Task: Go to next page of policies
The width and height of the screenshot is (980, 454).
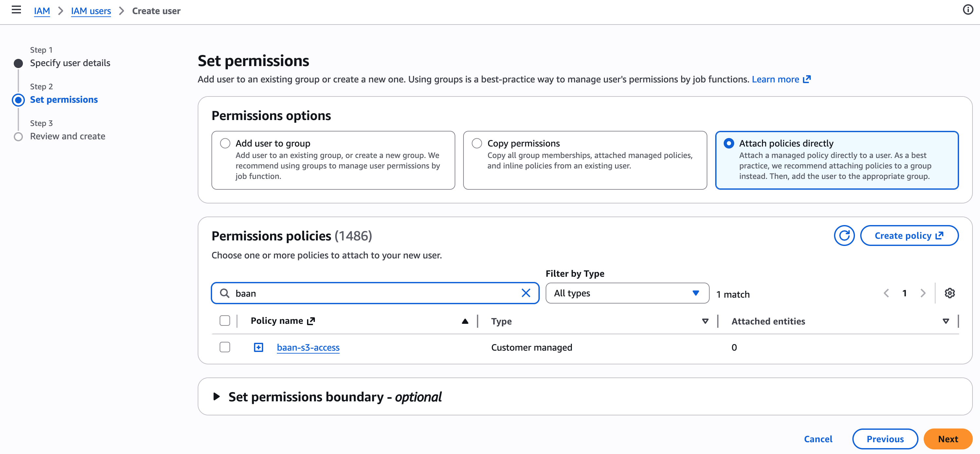Action: (x=922, y=293)
